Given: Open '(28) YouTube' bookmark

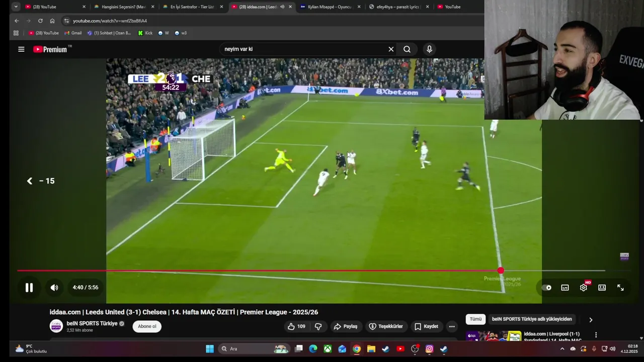Looking at the screenshot, I should coord(44,33).
